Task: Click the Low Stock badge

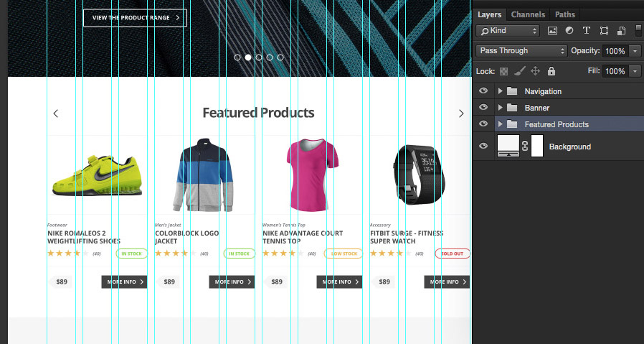Action: coord(344,254)
